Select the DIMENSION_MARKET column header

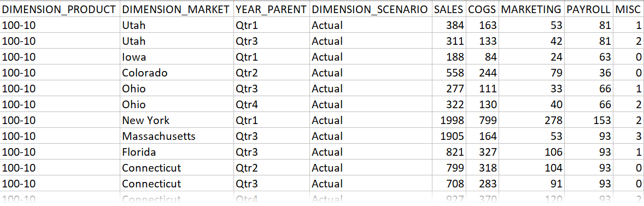(177, 9)
